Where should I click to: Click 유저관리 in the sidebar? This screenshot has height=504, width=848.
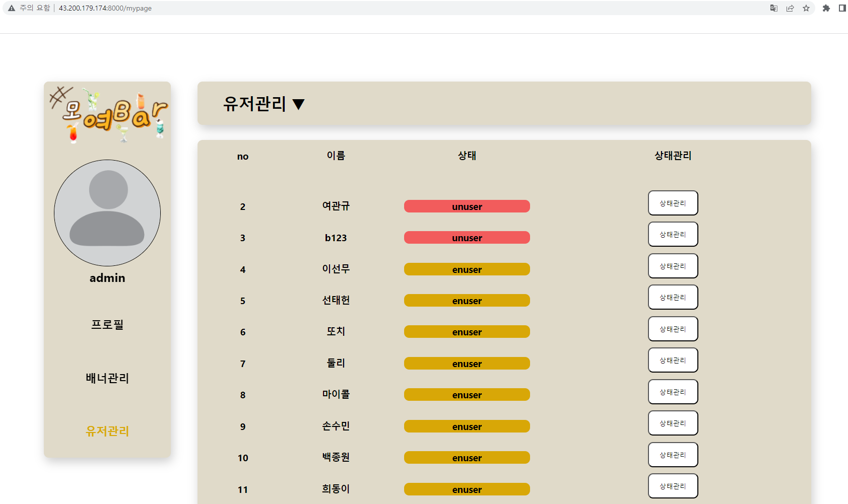pyautogui.click(x=107, y=431)
